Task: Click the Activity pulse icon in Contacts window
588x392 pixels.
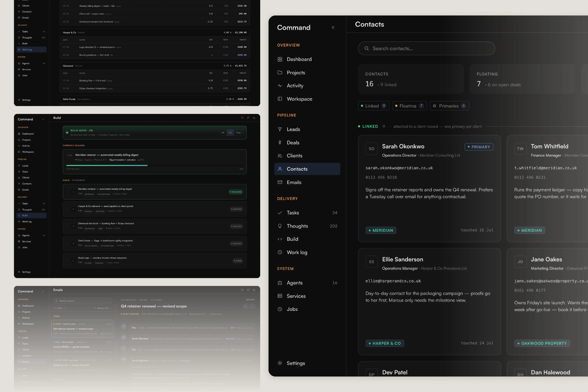Action: click(x=280, y=86)
